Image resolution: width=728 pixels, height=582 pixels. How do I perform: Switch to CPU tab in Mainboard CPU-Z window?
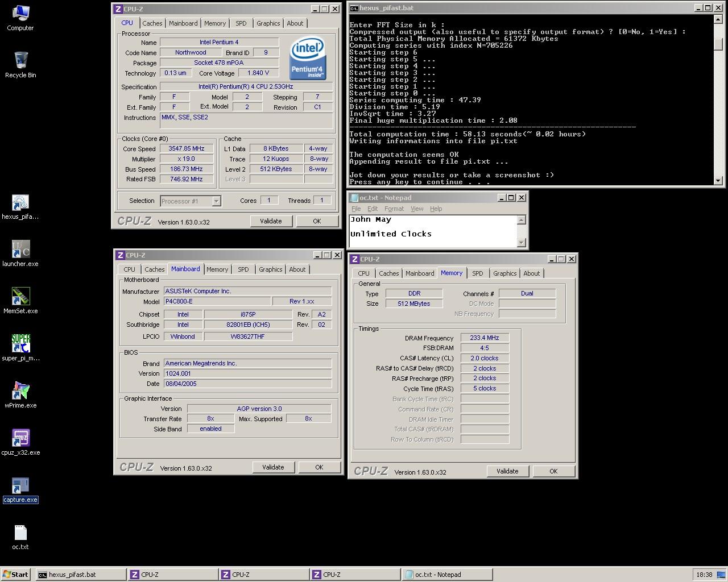tap(130, 269)
